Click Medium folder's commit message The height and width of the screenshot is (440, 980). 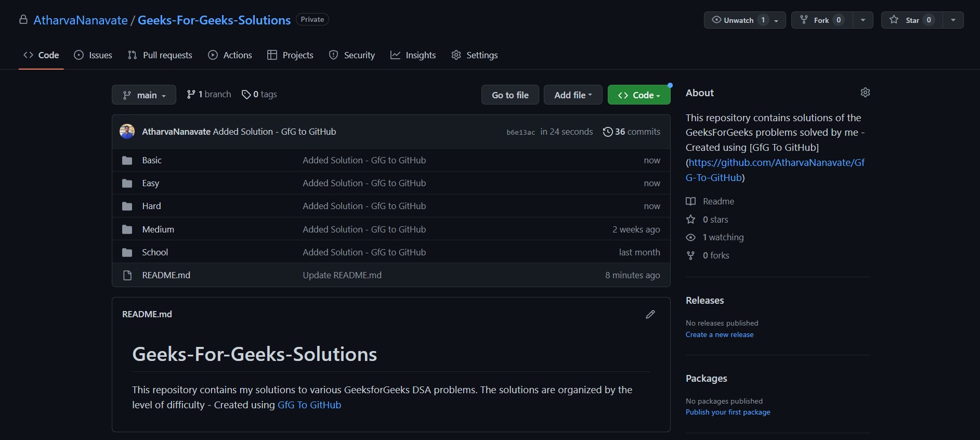[x=364, y=229]
